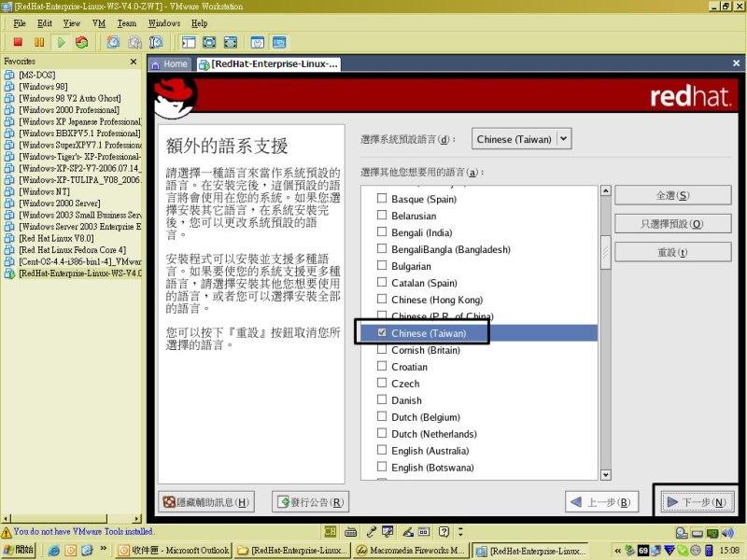
Task: Check the BengaliBangla (Bangladesh) checkbox
Action: pos(382,248)
